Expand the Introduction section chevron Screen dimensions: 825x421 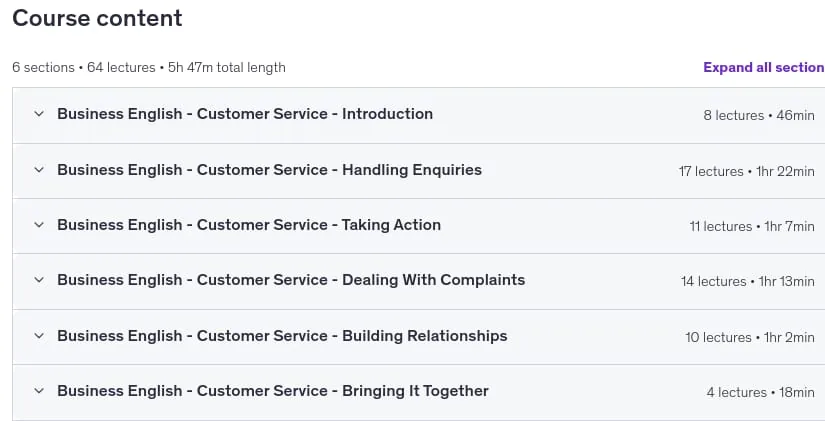pyautogui.click(x=39, y=114)
